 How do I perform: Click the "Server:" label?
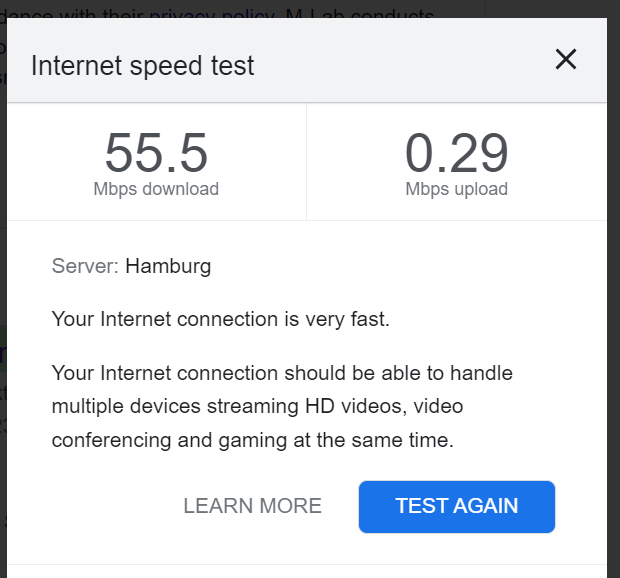[x=85, y=266]
